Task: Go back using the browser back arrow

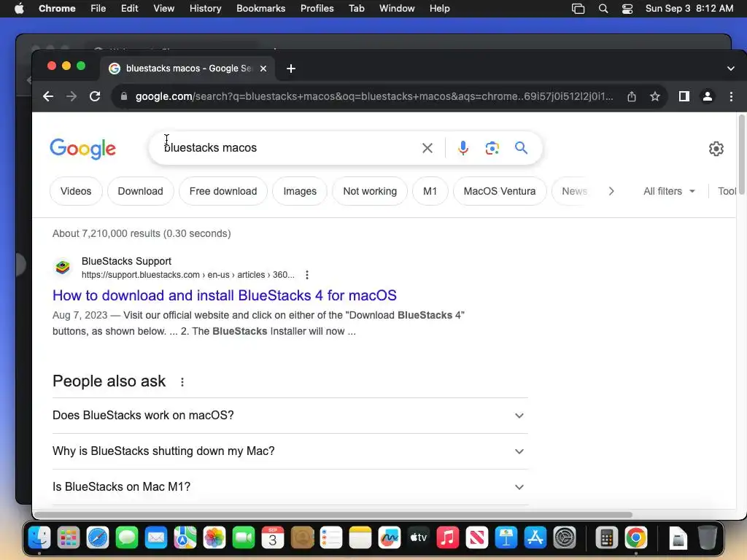Action: point(48,97)
